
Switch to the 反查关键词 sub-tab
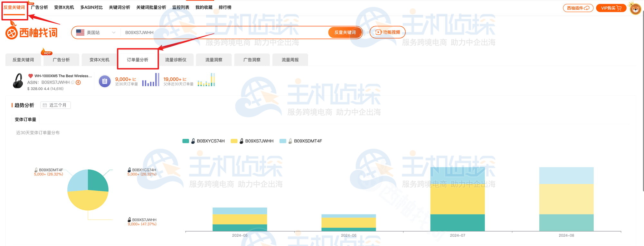click(x=23, y=60)
